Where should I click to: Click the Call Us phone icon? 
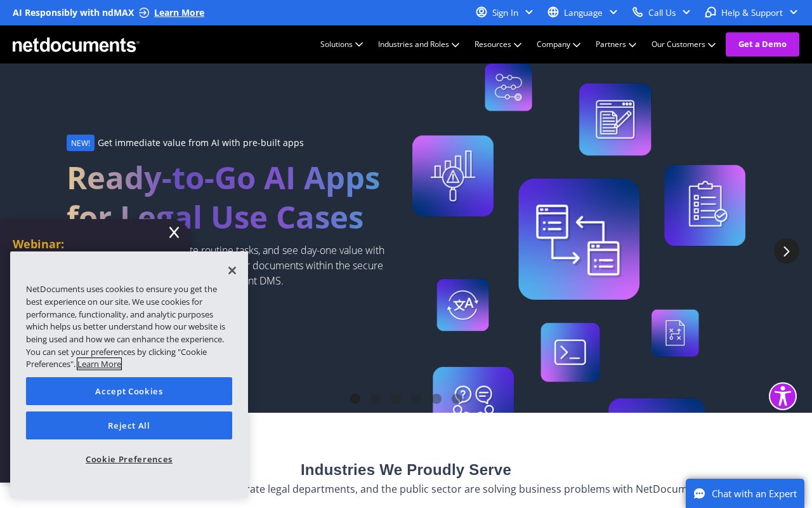tap(638, 12)
